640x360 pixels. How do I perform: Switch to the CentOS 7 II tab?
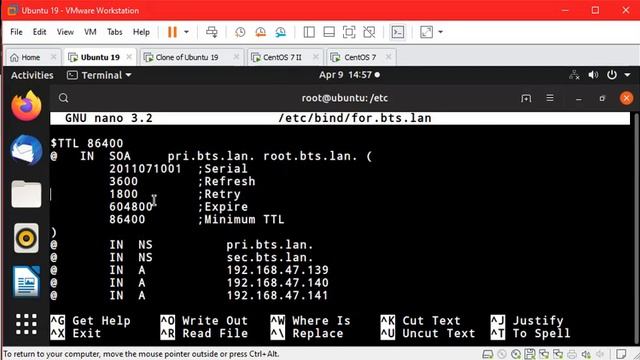click(x=282, y=58)
